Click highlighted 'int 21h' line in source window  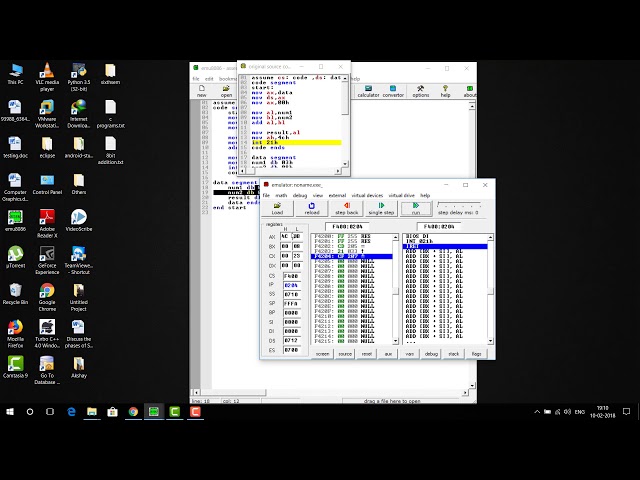[x=296, y=143]
